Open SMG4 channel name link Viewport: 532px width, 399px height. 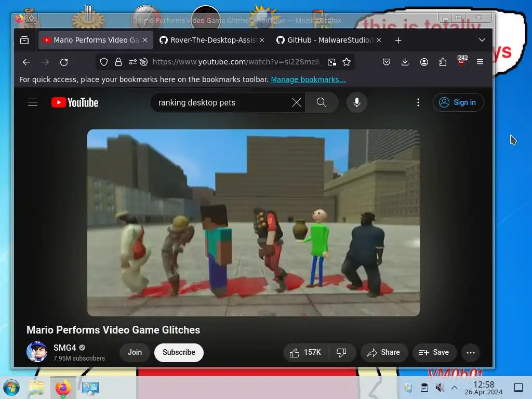[64, 348]
